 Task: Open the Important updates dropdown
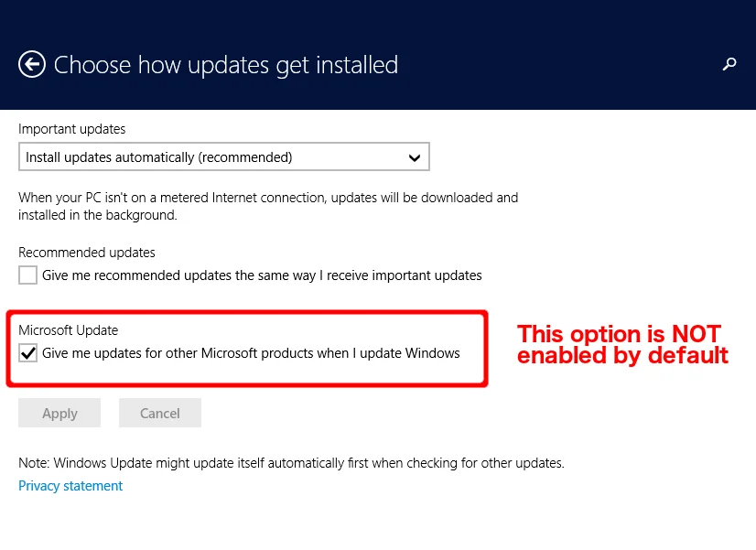pos(223,157)
